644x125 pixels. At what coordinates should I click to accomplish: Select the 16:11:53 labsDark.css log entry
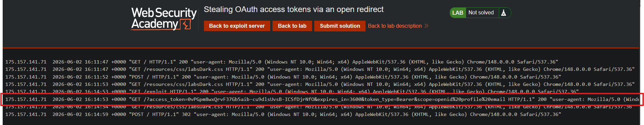point(320,84)
